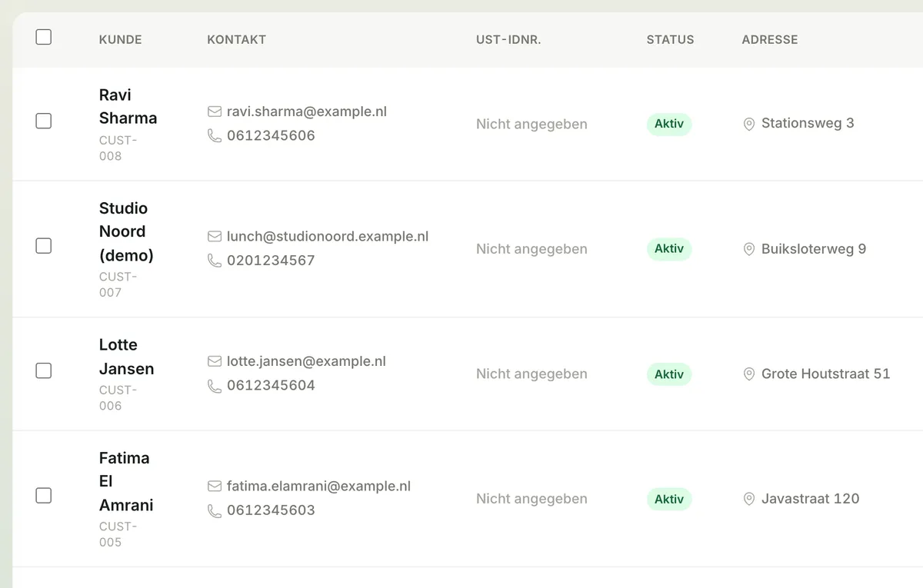Image resolution: width=923 pixels, height=588 pixels.
Task: Click the lotte.jansen@example.nl email address
Action: [306, 361]
